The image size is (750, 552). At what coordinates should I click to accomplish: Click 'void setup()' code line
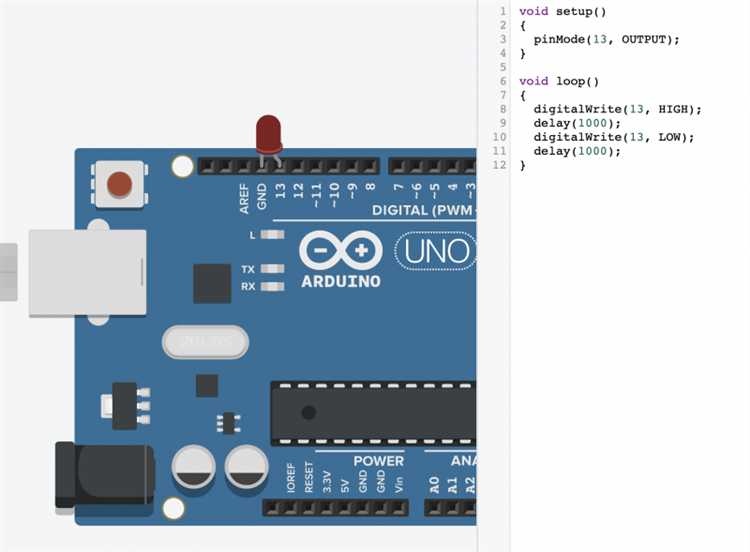pos(562,11)
